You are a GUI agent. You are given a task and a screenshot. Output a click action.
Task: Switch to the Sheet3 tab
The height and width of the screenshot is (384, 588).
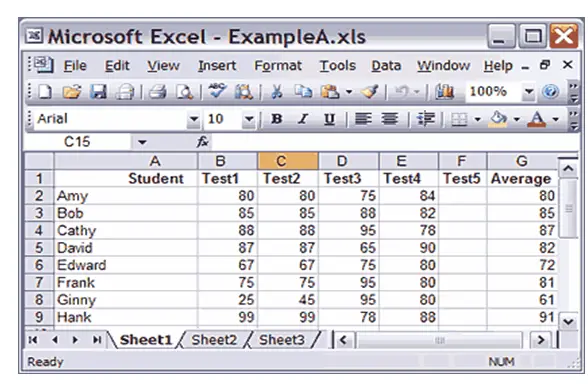click(282, 340)
